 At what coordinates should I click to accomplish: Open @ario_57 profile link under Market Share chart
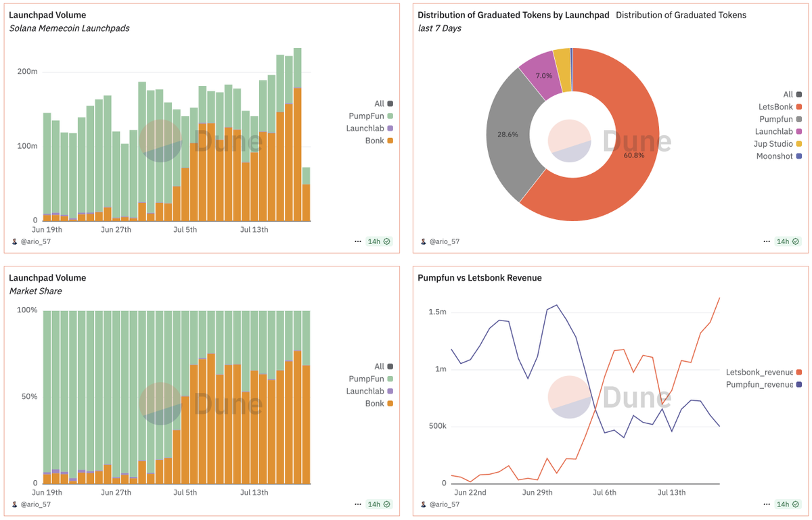(36, 504)
